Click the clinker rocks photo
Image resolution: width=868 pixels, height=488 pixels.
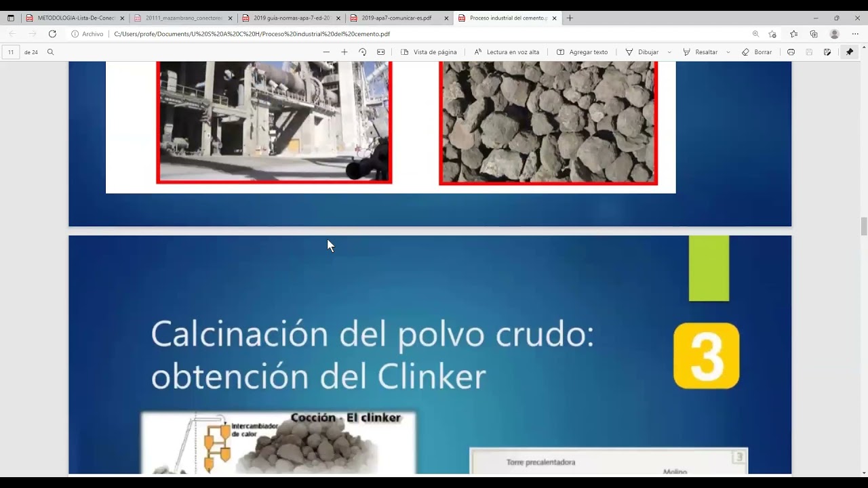coord(548,123)
